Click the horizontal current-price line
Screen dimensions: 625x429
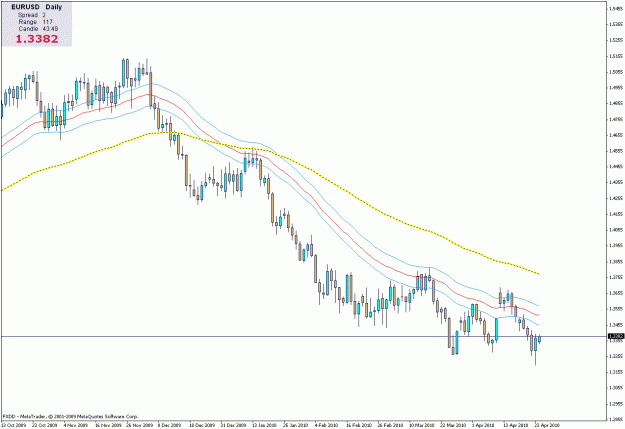304,337
